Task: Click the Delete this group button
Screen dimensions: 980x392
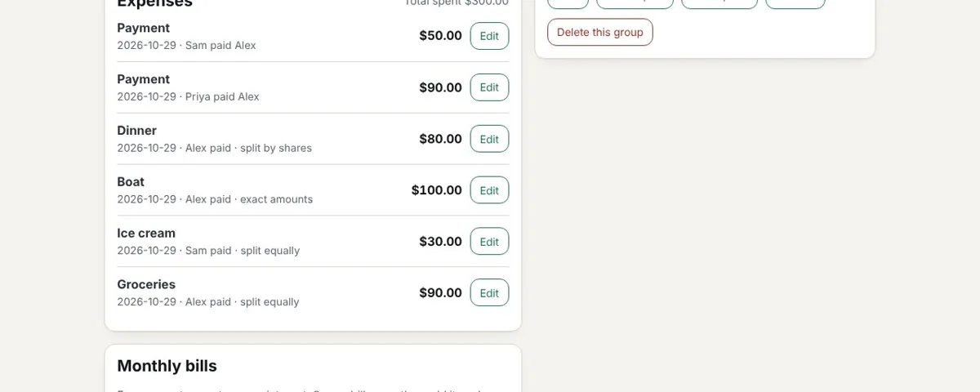Action: 600,32
